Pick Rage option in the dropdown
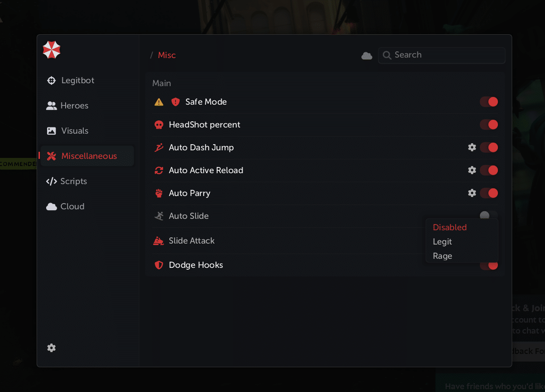The height and width of the screenshot is (392, 545). click(442, 256)
